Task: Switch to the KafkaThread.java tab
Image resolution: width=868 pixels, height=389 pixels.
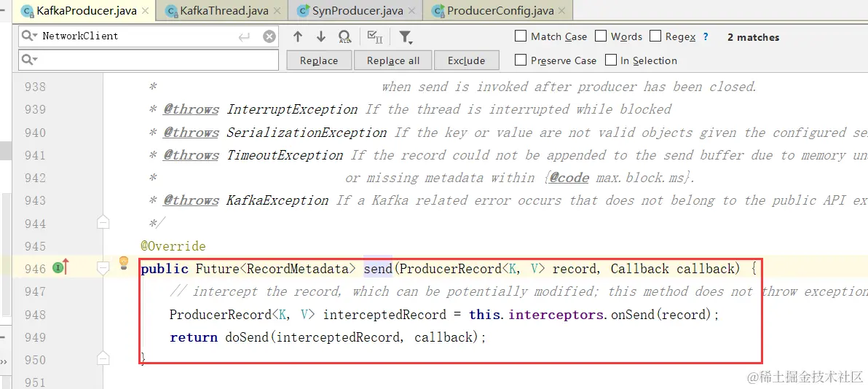Action: 223,10
